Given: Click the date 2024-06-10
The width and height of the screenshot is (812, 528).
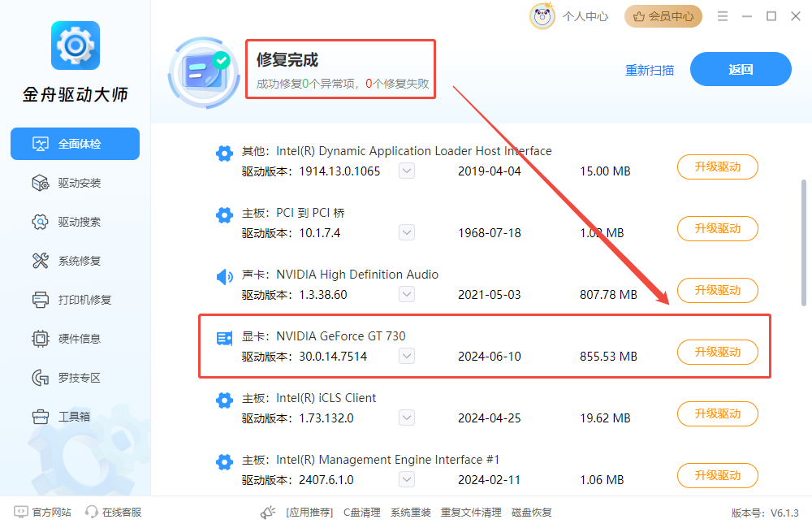Looking at the screenshot, I should click(490, 357).
